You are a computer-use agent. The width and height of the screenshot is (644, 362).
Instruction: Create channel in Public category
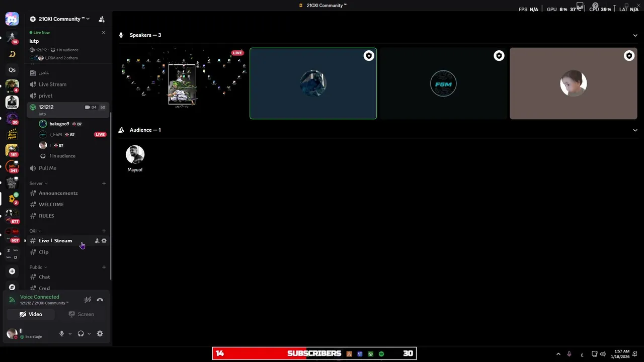click(x=104, y=267)
